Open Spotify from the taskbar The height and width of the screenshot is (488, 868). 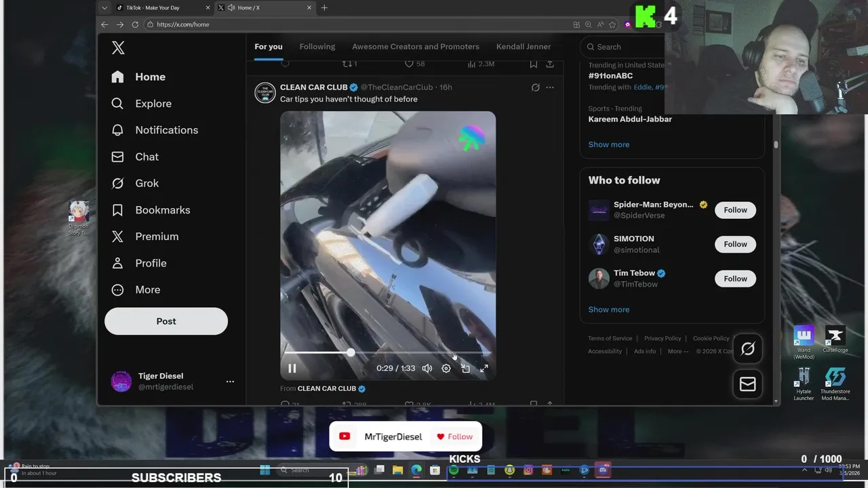pyautogui.click(x=454, y=470)
